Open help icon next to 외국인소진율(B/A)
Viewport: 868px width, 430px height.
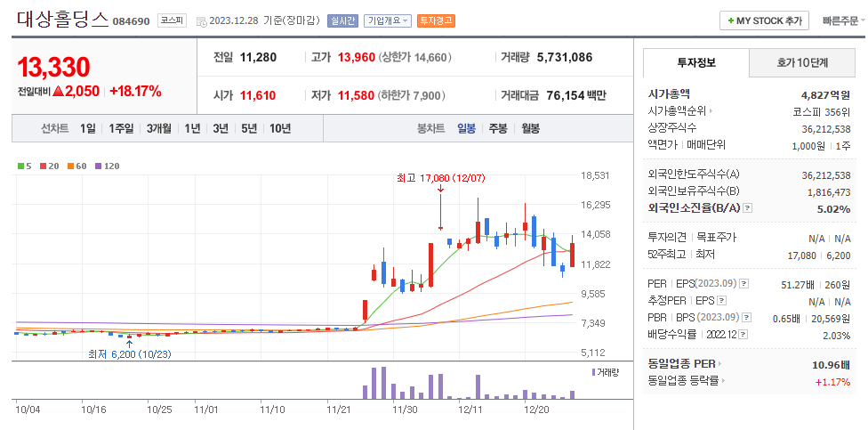coord(747,208)
